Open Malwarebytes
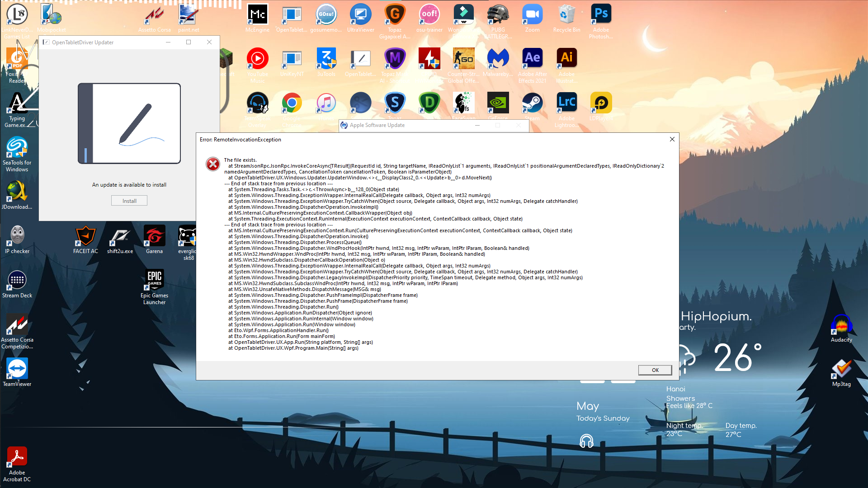This screenshot has height=488, width=868. tap(498, 59)
